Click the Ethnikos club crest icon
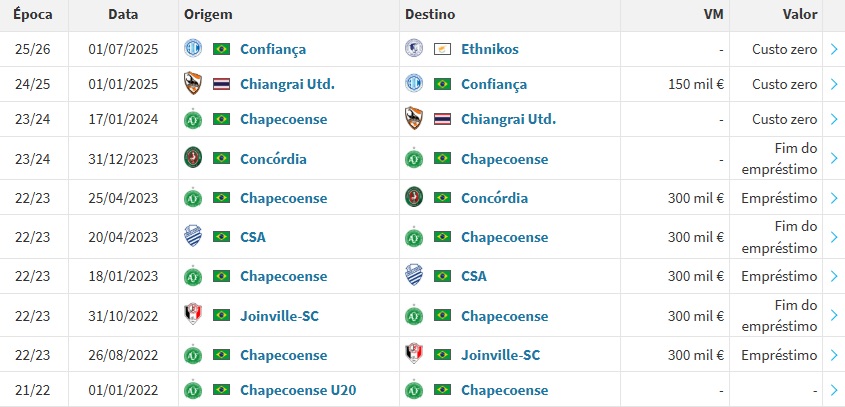Screen dimensions: 845x407 [x=414, y=49]
